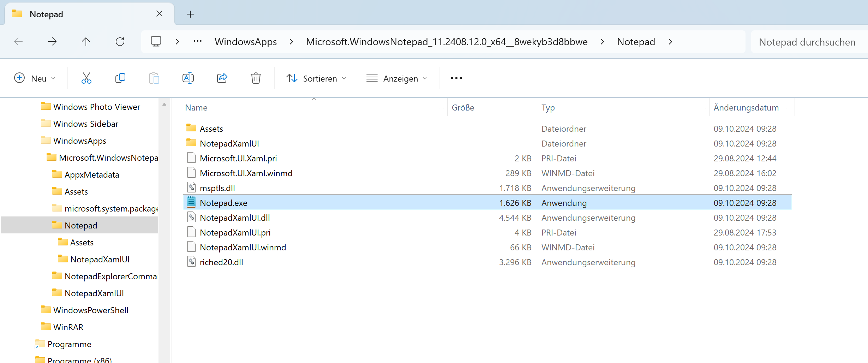Select NotepadExplorerComma… folder in the tree

[111, 276]
